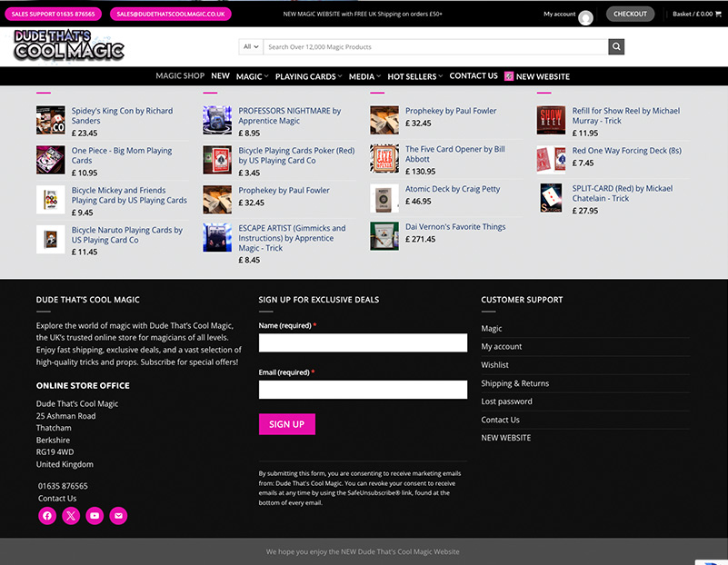The width and height of the screenshot is (728, 565).
Task: Open Professors Nightmare product thumbnail
Action: [217, 120]
